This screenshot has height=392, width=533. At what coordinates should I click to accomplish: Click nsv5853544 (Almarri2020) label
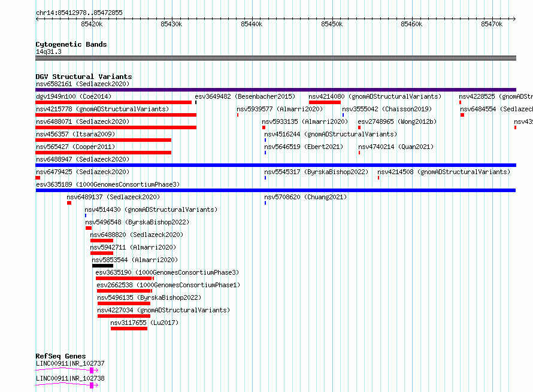[x=135, y=260]
